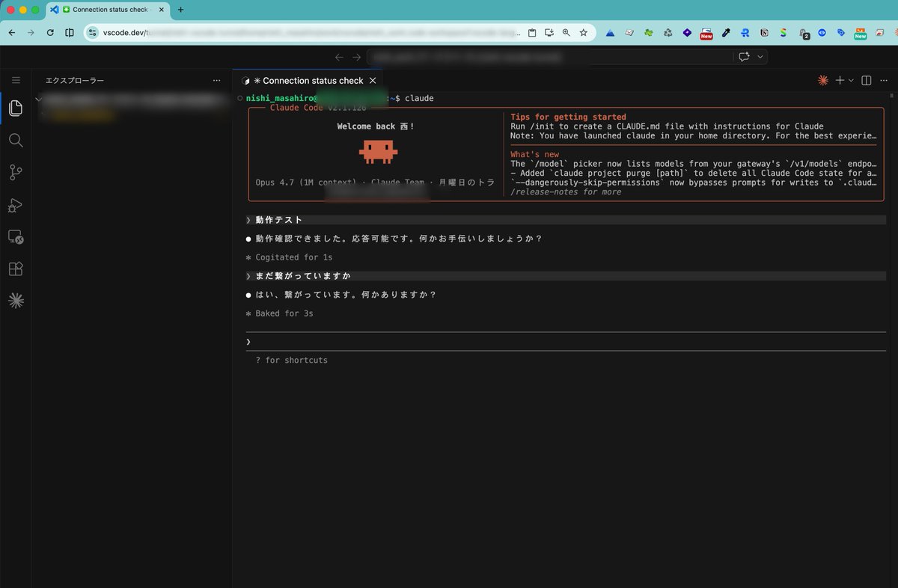Click the site information icon in address bar
This screenshot has width=898, height=588.
(93, 33)
